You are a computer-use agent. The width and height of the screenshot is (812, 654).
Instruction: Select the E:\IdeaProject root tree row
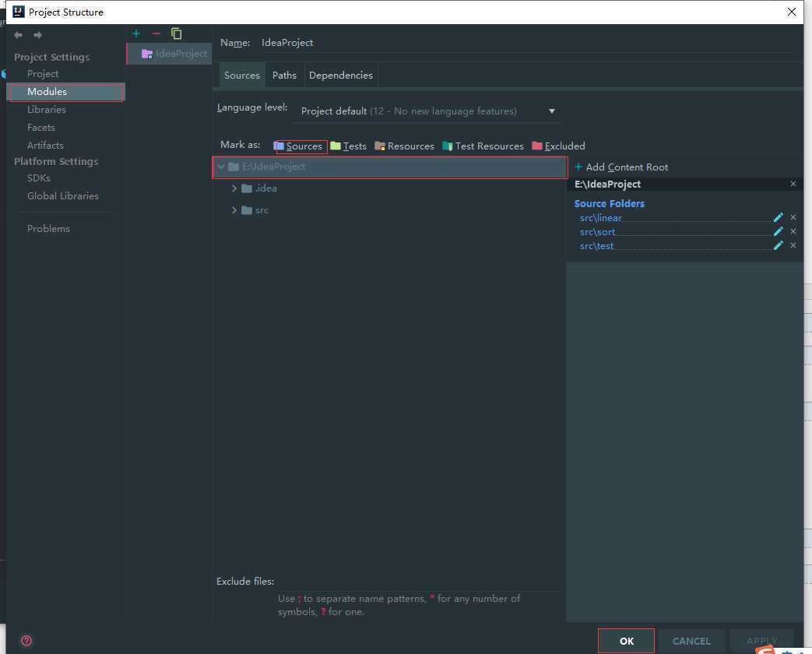tap(390, 167)
